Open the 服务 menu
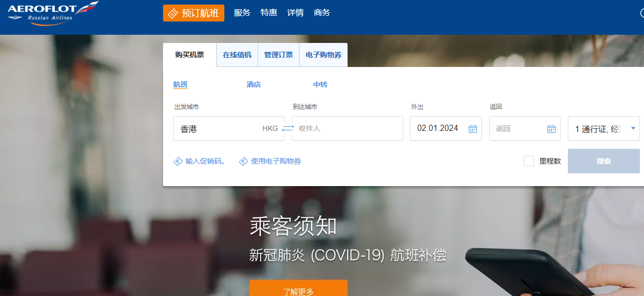The image size is (644, 296). [242, 13]
